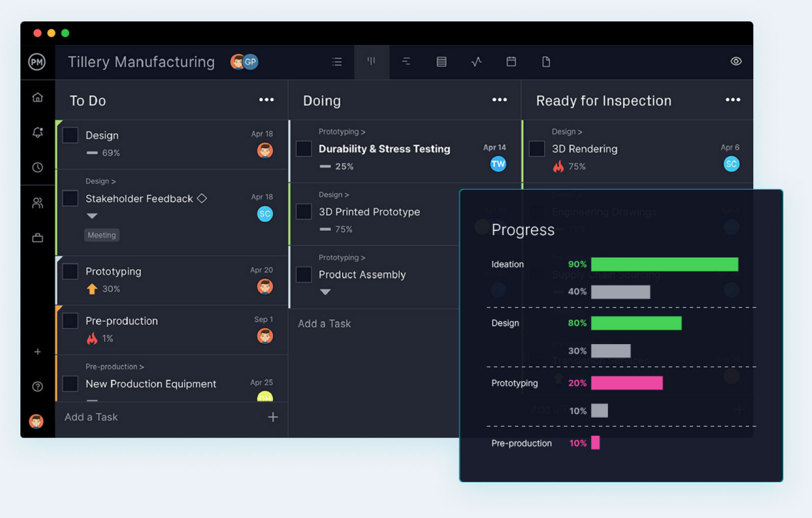Click the Progress panel heading
The image size is (812, 518).
(x=523, y=230)
